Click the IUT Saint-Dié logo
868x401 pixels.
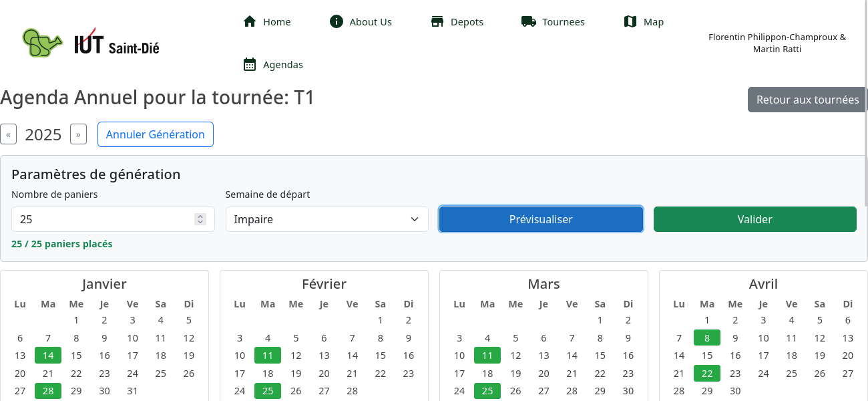click(117, 43)
